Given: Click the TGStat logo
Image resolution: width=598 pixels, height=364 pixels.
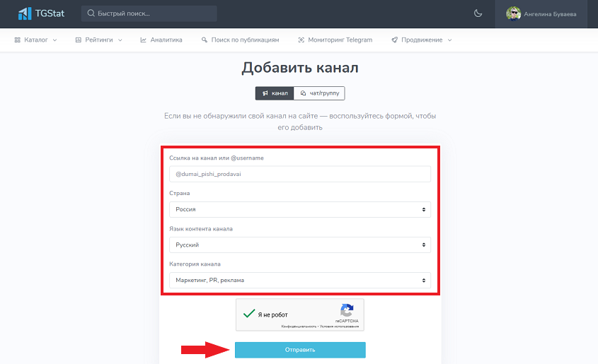Looking at the screenshot, I should pyautogui.click(x=41, y=13).
